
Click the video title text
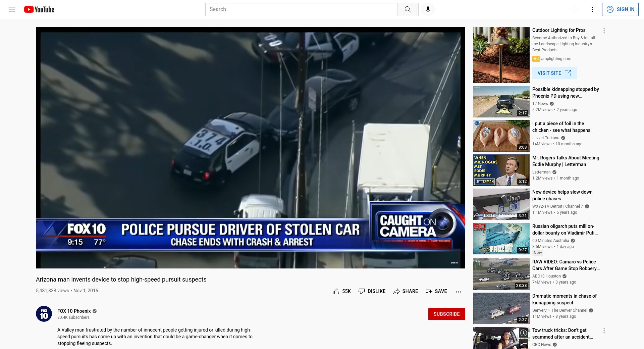pos(121,280)
